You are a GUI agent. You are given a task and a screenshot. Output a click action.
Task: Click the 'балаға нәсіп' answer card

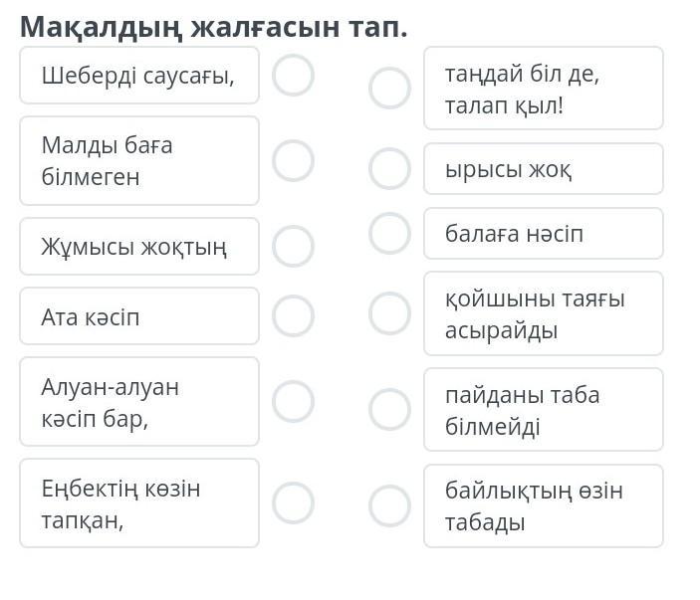[x=543, y=234]
